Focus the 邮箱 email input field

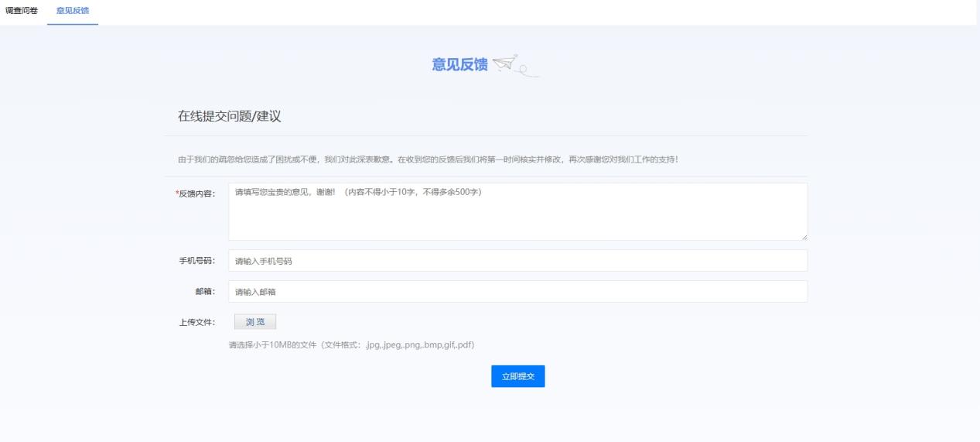point(517,292)
